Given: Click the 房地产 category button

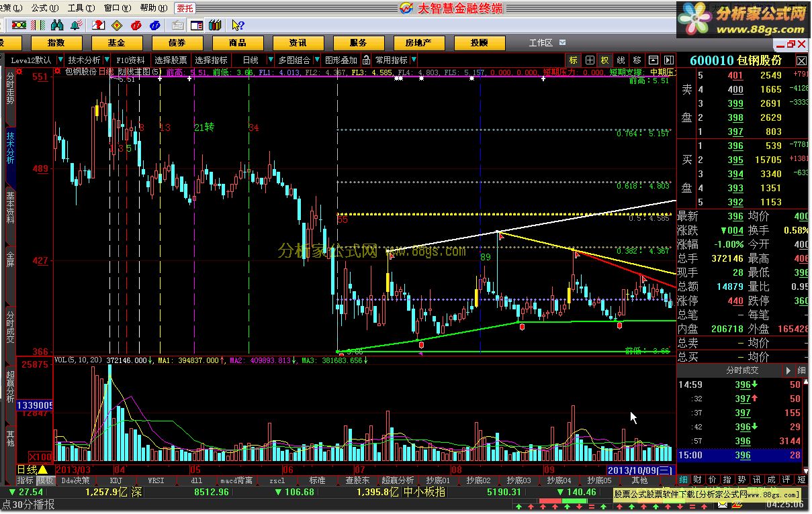Looking at the screenshot, I should [418, 42].
